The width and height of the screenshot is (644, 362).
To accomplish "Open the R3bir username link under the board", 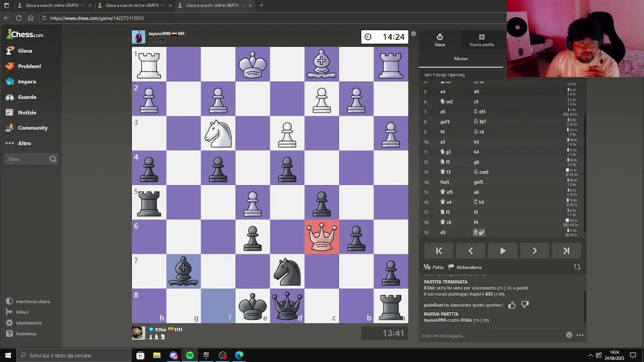I will [160, 330].
